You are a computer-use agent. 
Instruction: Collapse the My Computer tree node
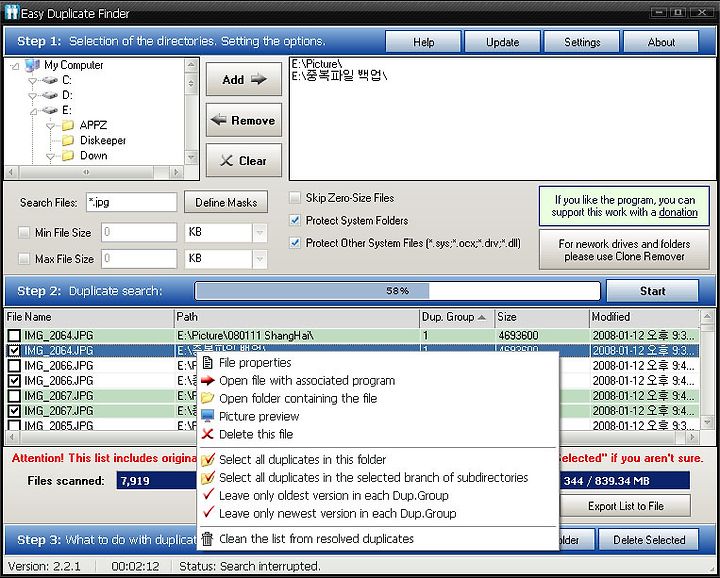[15, 67]
